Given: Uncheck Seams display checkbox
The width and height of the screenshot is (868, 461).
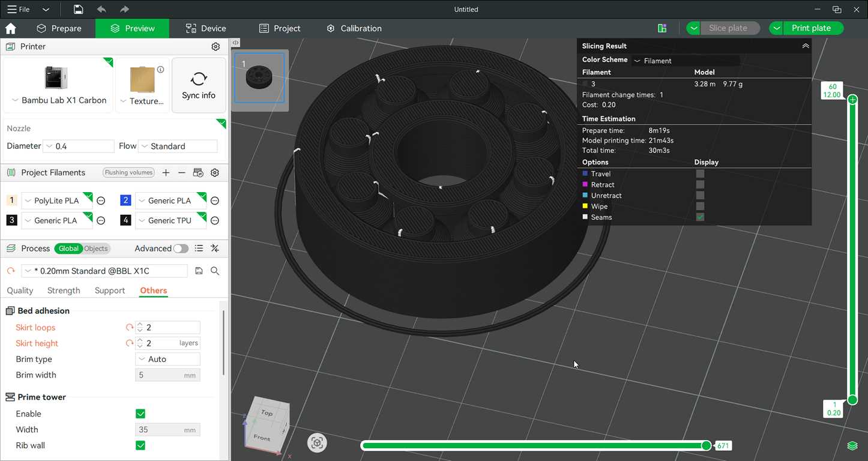Looking at the screenshot, I should [700, 217].
